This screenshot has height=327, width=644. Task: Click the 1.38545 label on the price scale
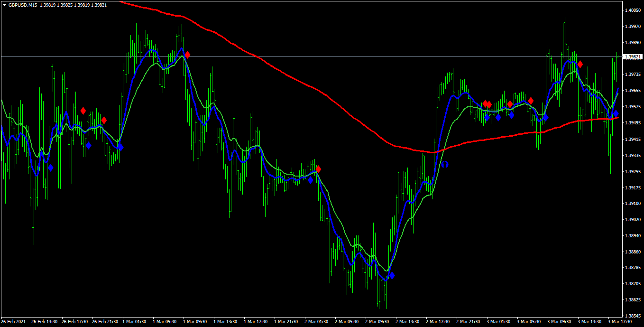click(x=633, y=316)
